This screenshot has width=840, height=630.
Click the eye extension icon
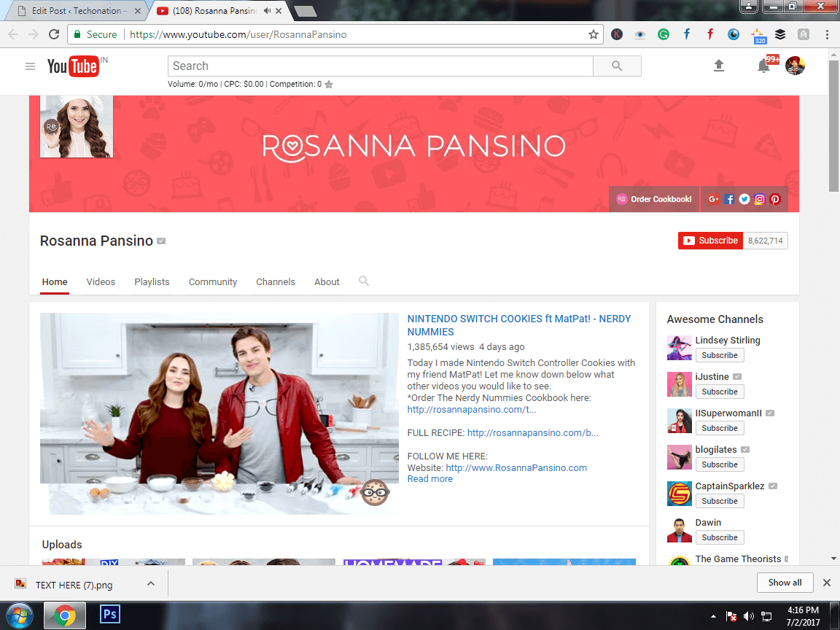point(639,34)
